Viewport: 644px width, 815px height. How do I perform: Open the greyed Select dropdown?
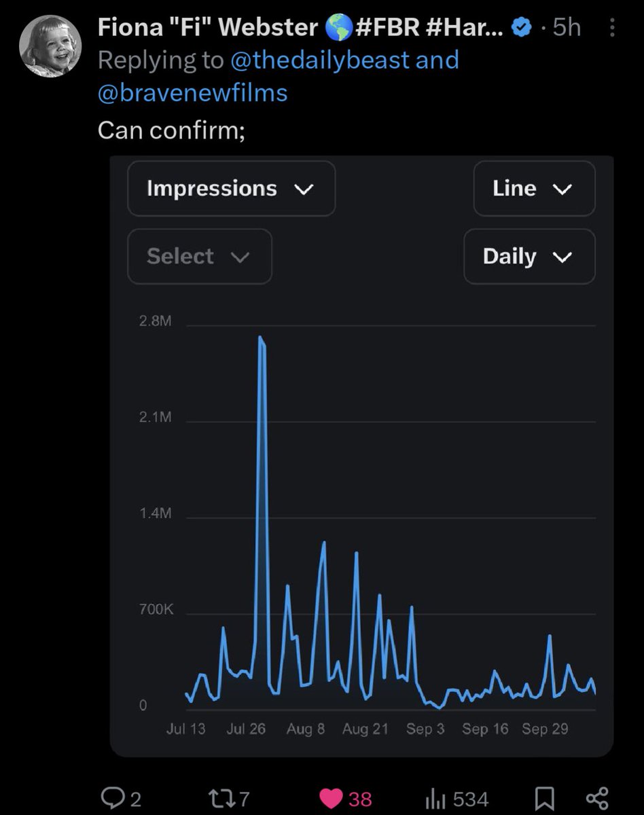(x=200, y=257)
